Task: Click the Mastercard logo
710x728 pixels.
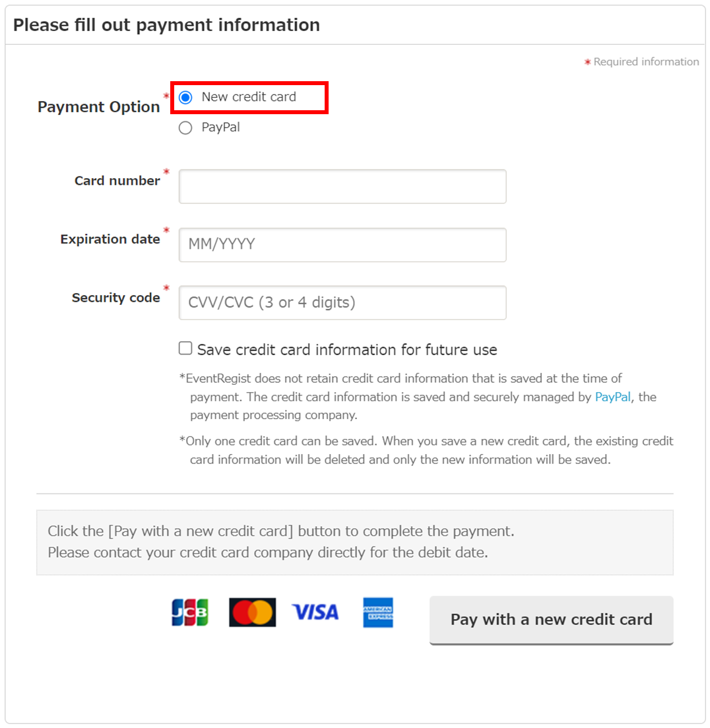Action: [253, 612]
